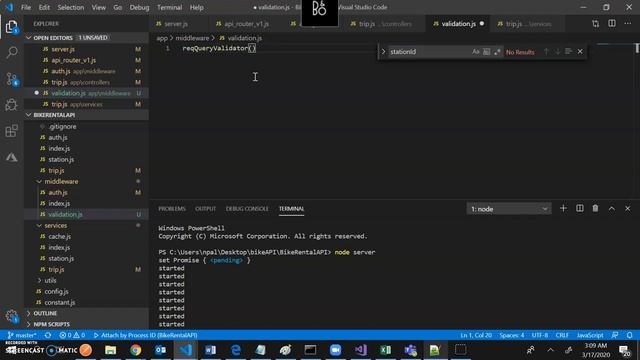Open the terminal selector dropdown 1: node
The image size is (640, 360).
click(x=509, y=209)
